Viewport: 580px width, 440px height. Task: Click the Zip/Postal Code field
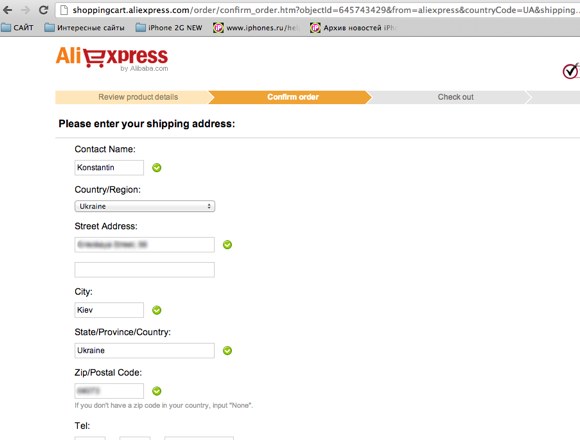coord(109,391)
